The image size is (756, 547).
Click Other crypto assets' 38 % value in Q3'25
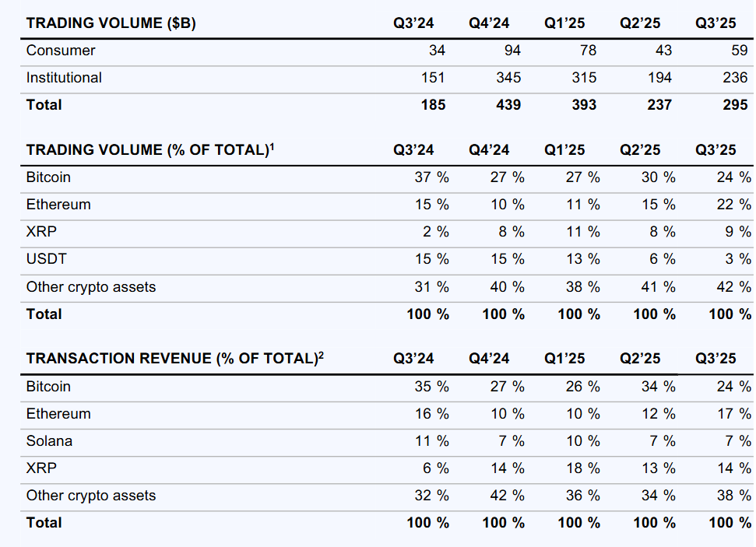734,496
